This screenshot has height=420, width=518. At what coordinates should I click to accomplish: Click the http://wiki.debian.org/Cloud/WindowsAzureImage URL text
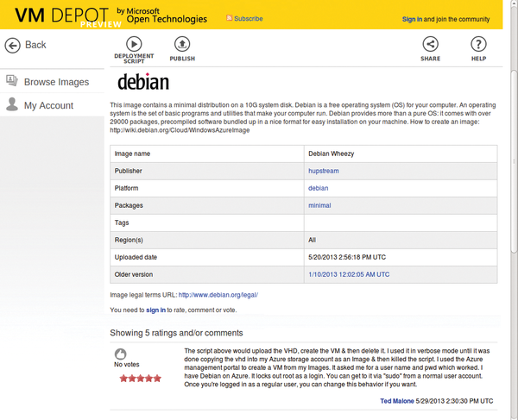click(180, 130)
